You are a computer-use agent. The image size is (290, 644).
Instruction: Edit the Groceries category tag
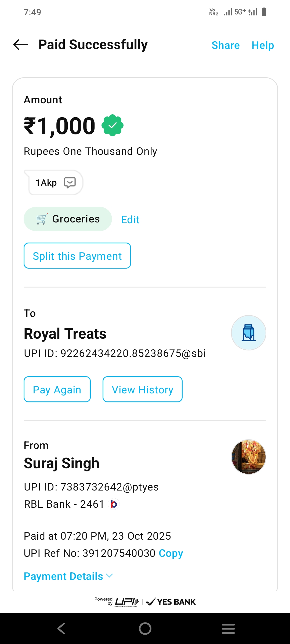(130, 220)
